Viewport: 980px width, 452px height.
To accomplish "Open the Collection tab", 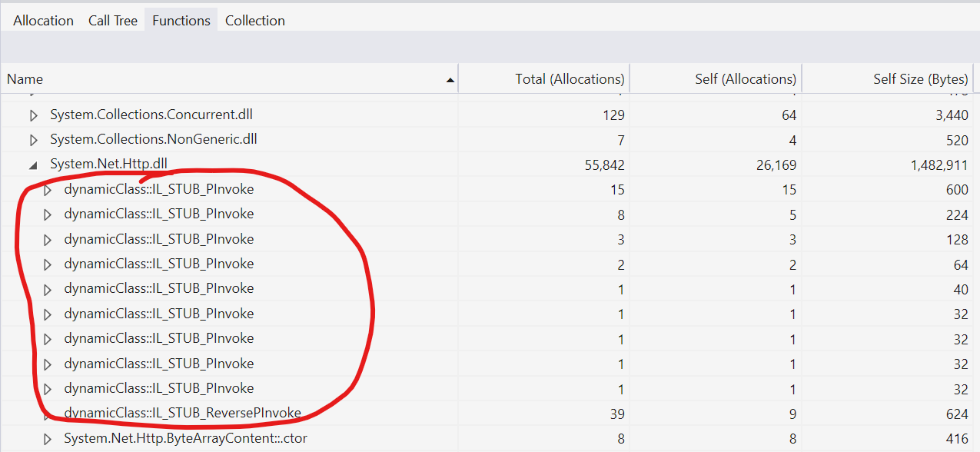I will [255, 21].
